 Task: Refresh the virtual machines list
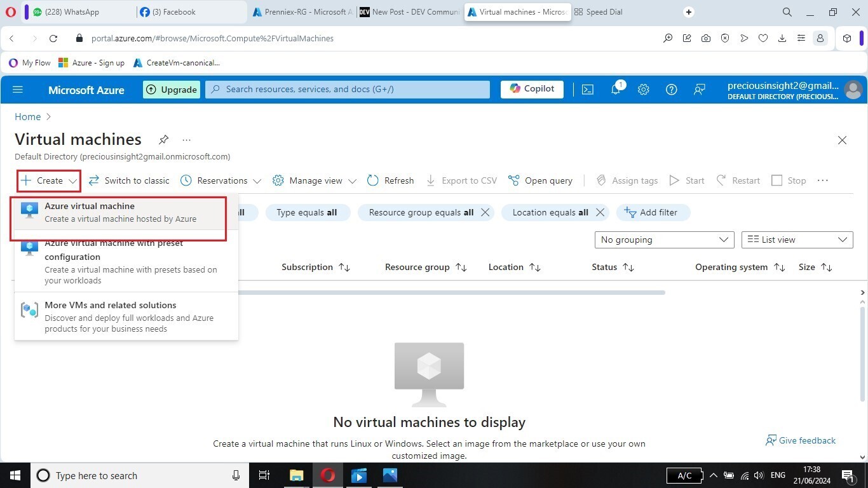click(x=390, y=180)
